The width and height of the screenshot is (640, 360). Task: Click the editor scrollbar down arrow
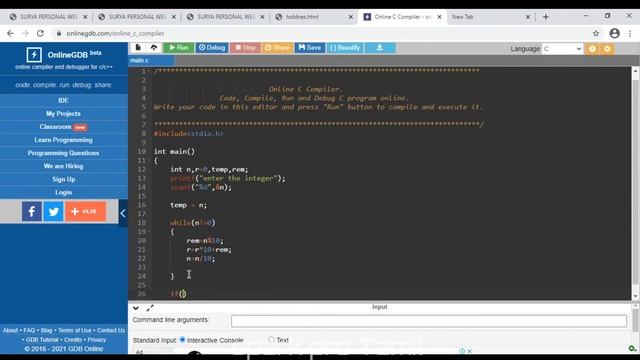635,296
